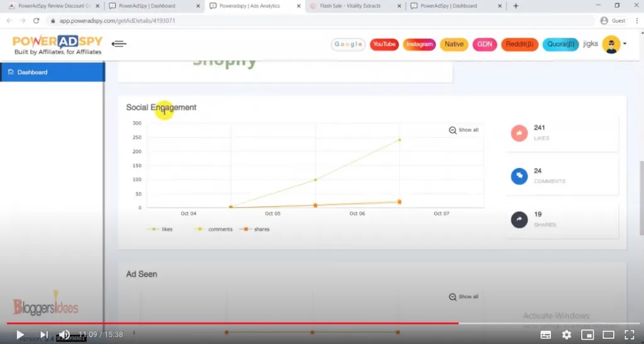Mute the video volume speaker icon
The image size is (644, 344).
pos(64,335)
